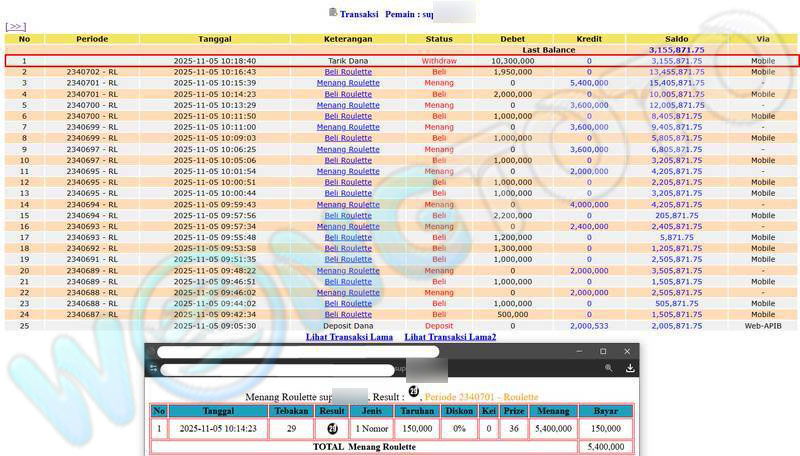The width and height of the screenshot is (800, 456).
Task: Click the Transaksi document icon in header
Action: (x=333, y=12)
